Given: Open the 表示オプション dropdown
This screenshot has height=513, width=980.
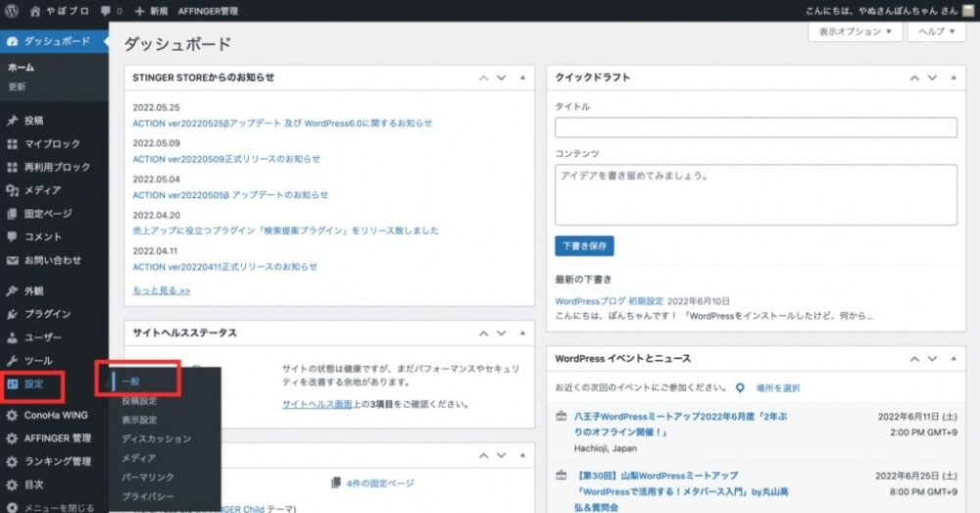Looking at the screenshot, I should (x=855, y=31).
